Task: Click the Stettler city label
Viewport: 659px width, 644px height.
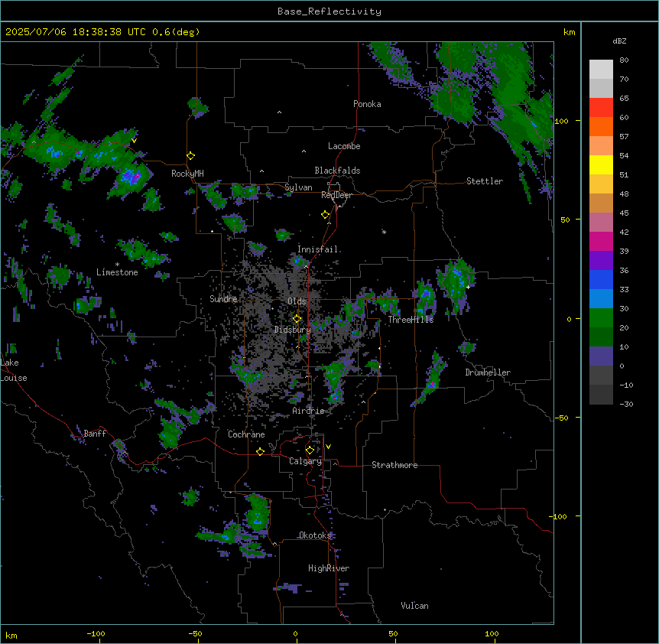Action: 485,181
